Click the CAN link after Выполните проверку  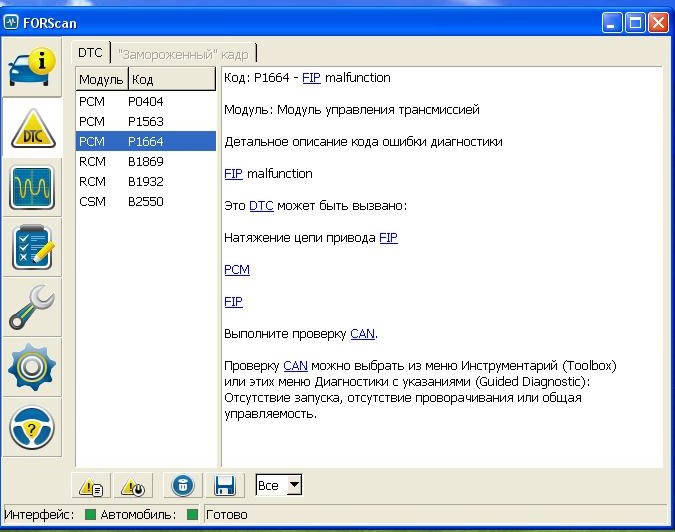[x=362, y=334]
